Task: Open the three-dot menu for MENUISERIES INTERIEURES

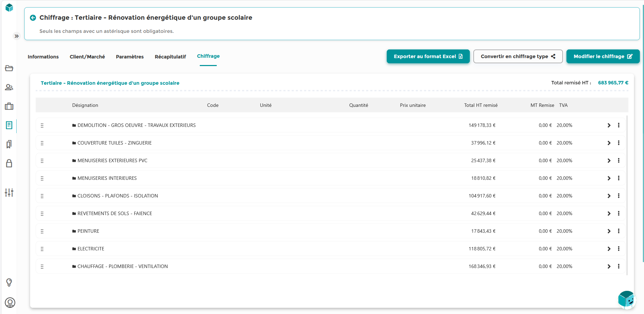Action: [x=619, y=178]
